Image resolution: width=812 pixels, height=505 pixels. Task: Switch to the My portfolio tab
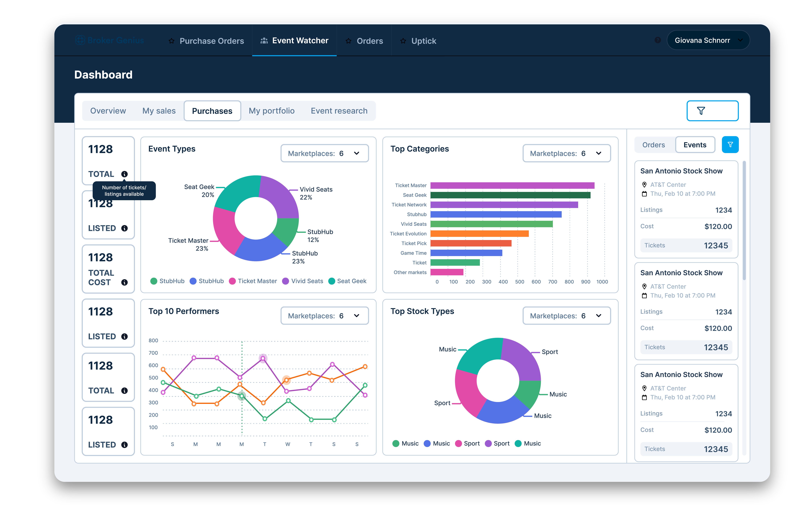(271, 110)
